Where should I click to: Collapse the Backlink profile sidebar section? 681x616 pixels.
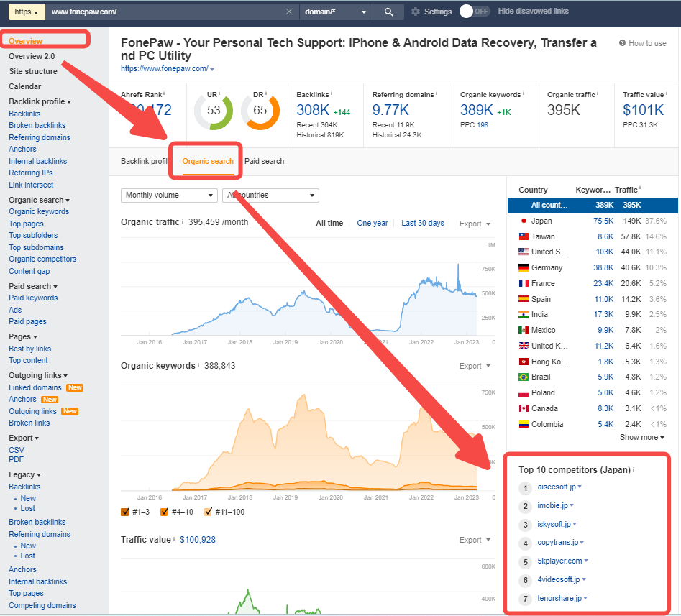point(40,101)
